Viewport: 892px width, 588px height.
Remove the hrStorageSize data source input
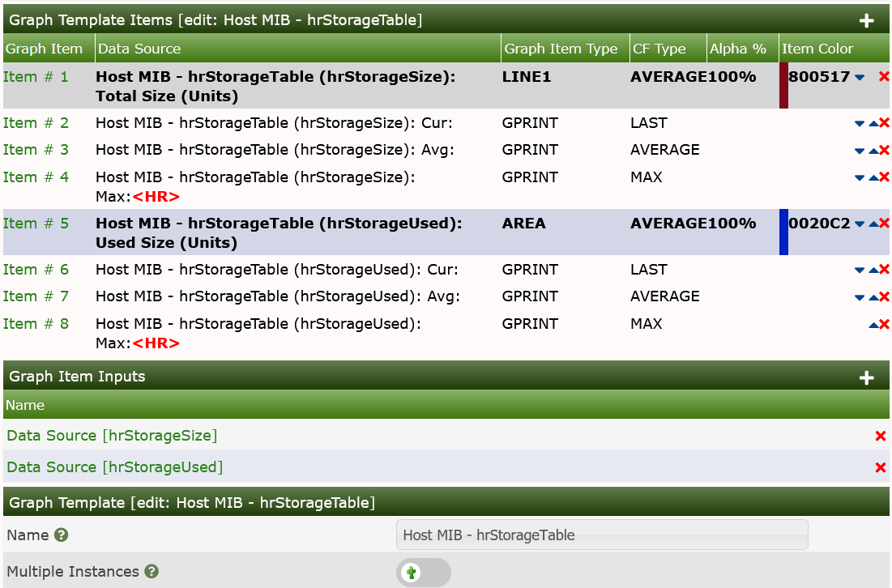click(881, 436)
